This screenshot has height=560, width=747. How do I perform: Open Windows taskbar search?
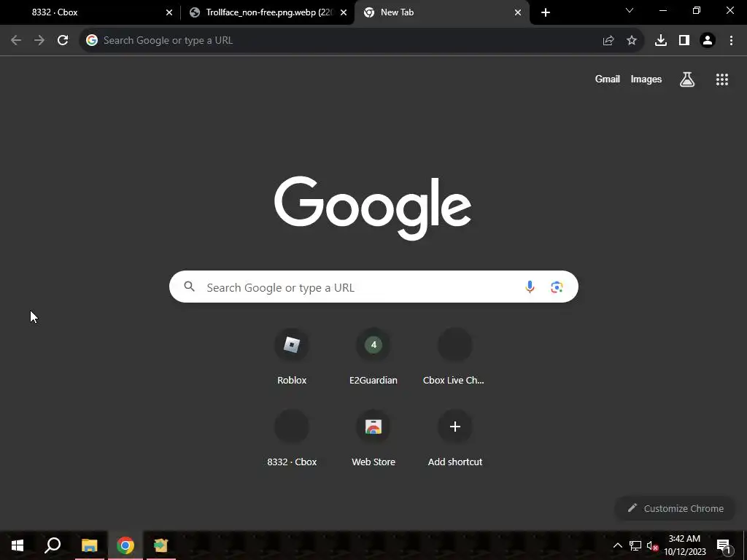[x=53, y=545]
